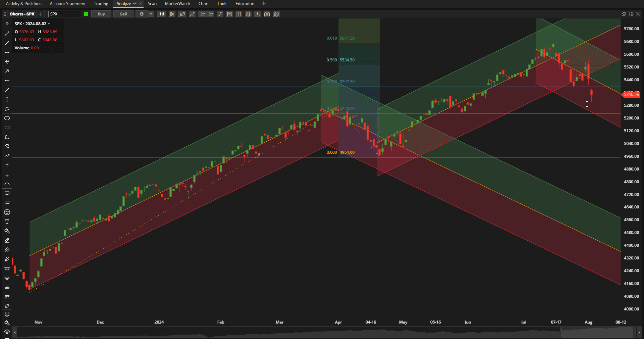
Task: Open chart settings gear
Action: pos(276,14)
